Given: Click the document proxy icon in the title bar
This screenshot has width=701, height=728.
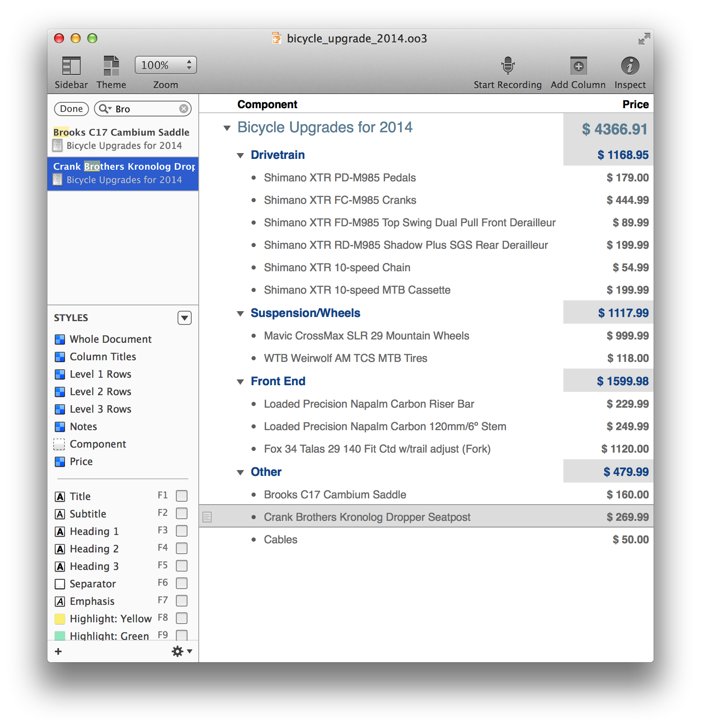Looking at the screenshot, I should click(276, 38).
